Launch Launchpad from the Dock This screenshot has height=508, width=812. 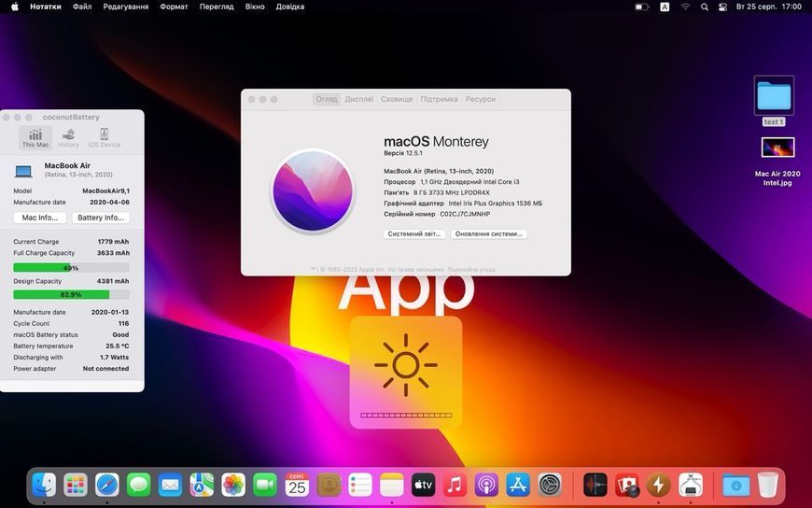76,486
